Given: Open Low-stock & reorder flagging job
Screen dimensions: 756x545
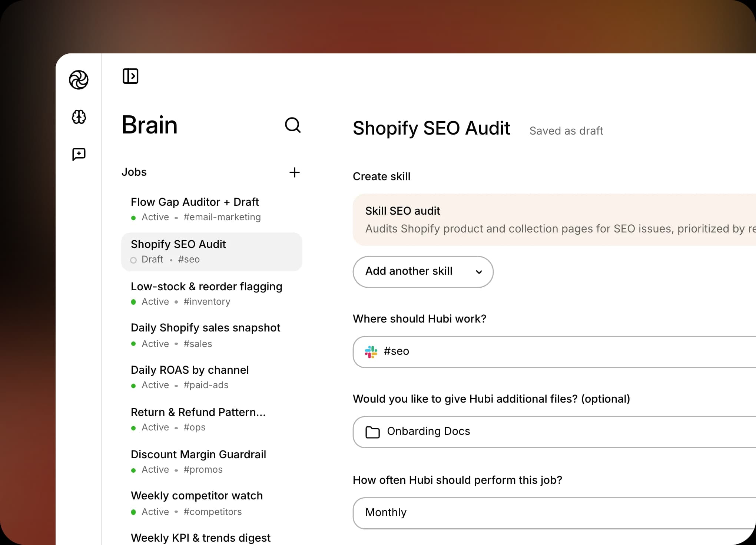Looking at the screenshot, I should [212, 294].
